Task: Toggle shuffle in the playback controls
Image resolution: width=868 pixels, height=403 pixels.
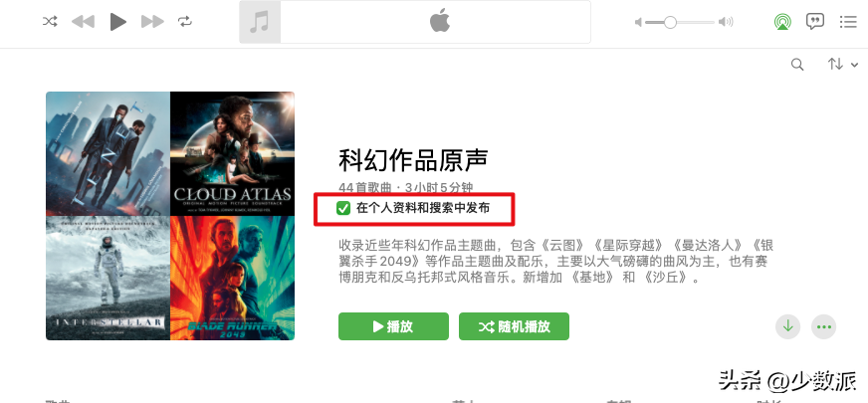Action: coord(50,22)
